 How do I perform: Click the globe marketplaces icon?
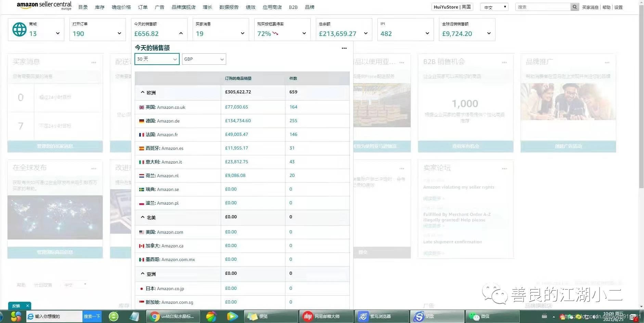20,29
